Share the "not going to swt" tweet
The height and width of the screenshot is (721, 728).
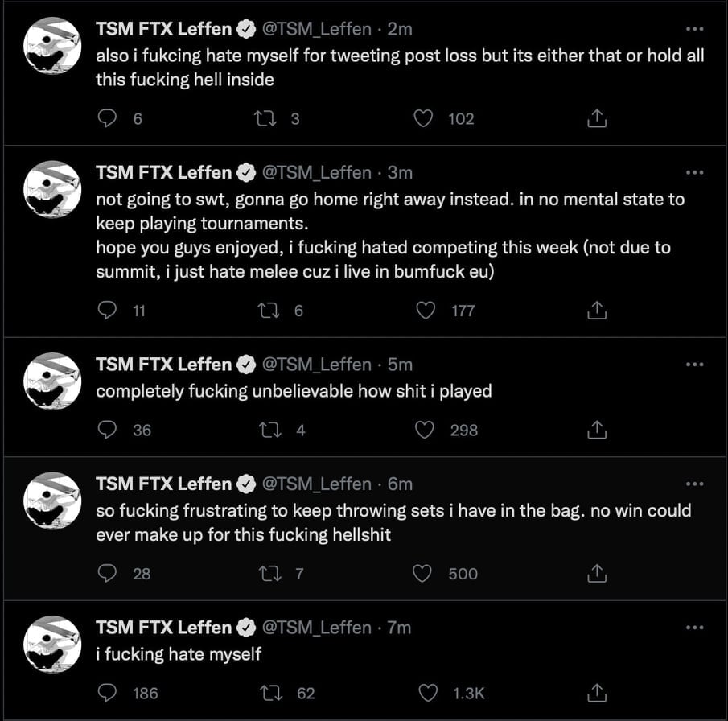click(x=596, y=311)
